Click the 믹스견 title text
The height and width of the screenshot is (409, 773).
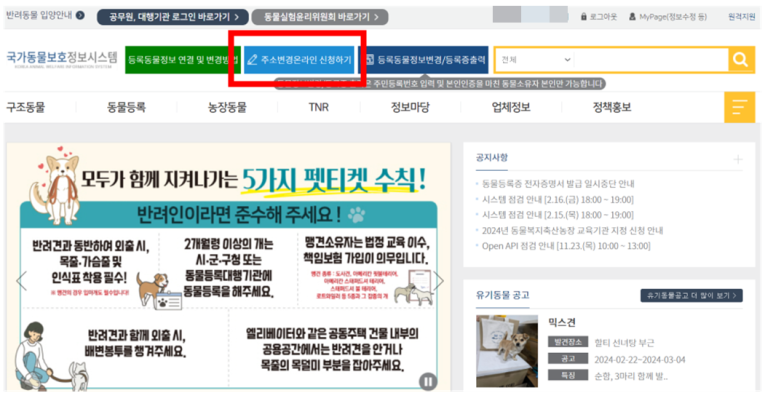(562, 322)
